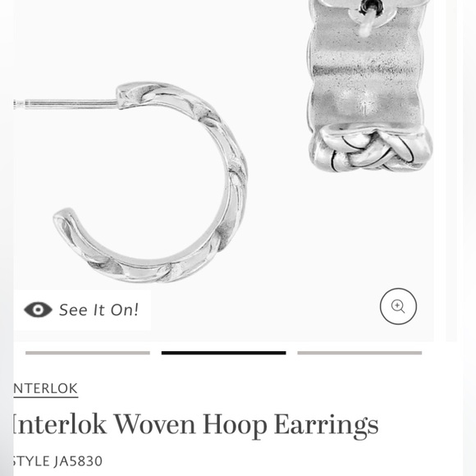This screenshot has height=476, width=476.
Task: Tap the "See It On!" label text
Action: click(x=99, y=310)
